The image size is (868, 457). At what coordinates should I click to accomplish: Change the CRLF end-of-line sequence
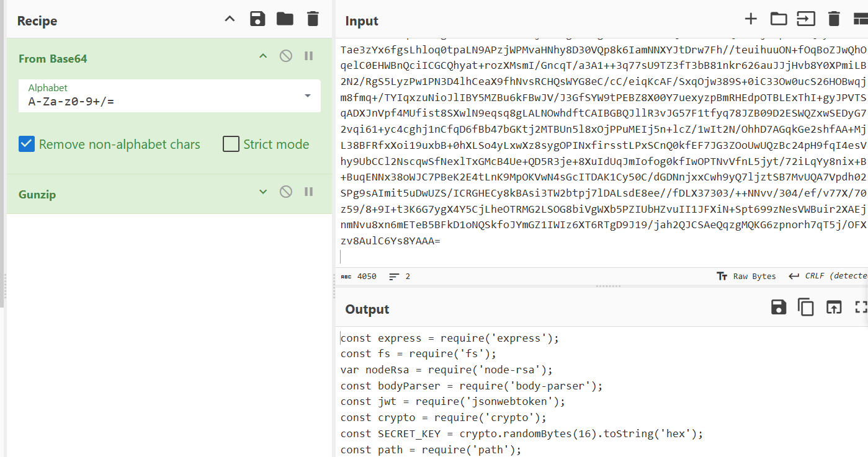tap(827, 276)
